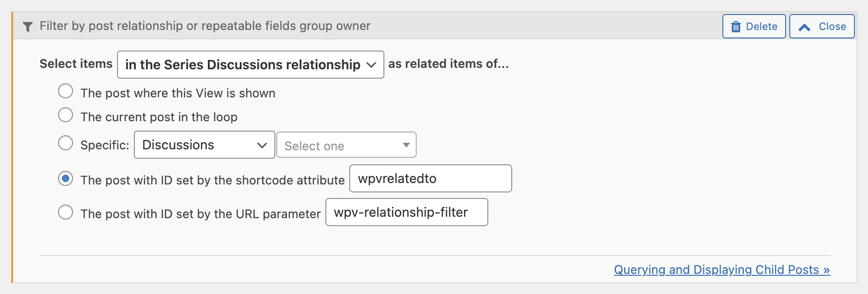Expand the 'Select one' post dropdown

pyautogui.click(x=346, y=145)
